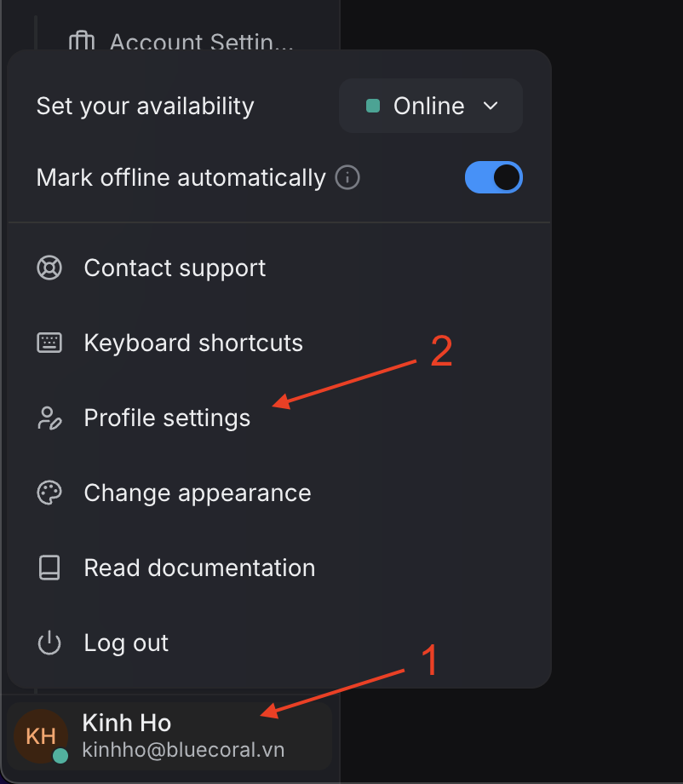Viewport: 683px width, 784px height.
Task: Click the lifebuoy Contact support icon
Action: 49,268
